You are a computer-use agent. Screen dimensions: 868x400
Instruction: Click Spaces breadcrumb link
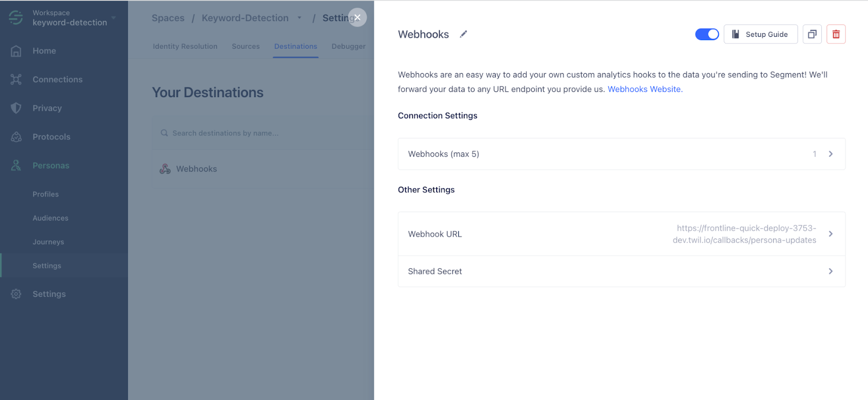coord(168,18)
